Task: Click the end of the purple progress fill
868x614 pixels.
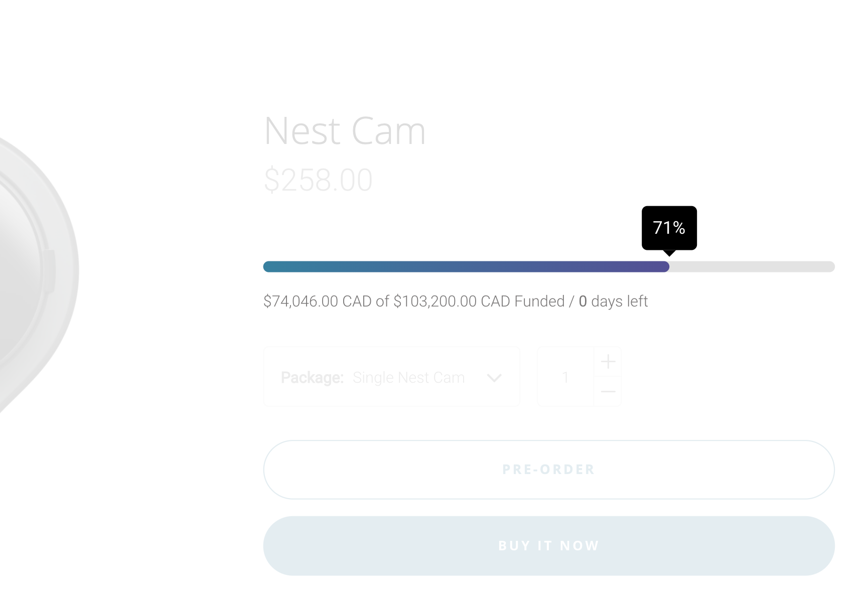Action: click(x=665, y=267)
